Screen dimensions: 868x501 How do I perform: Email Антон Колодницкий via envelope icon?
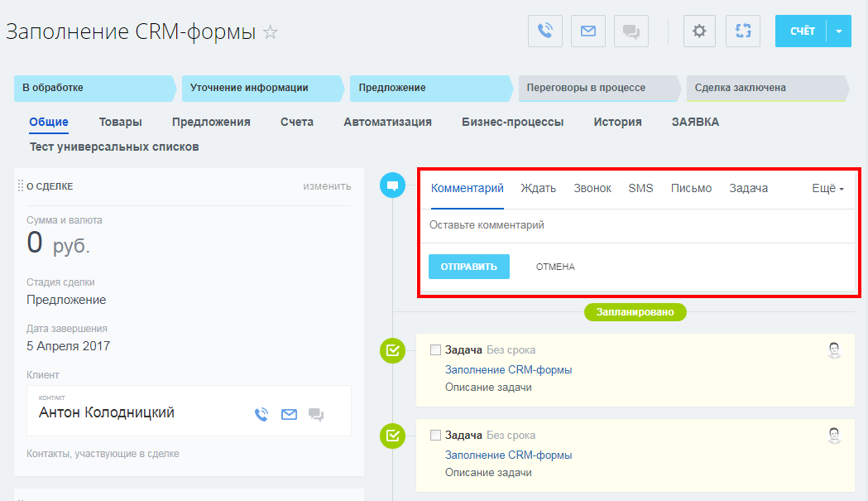(x=289, y=415)
